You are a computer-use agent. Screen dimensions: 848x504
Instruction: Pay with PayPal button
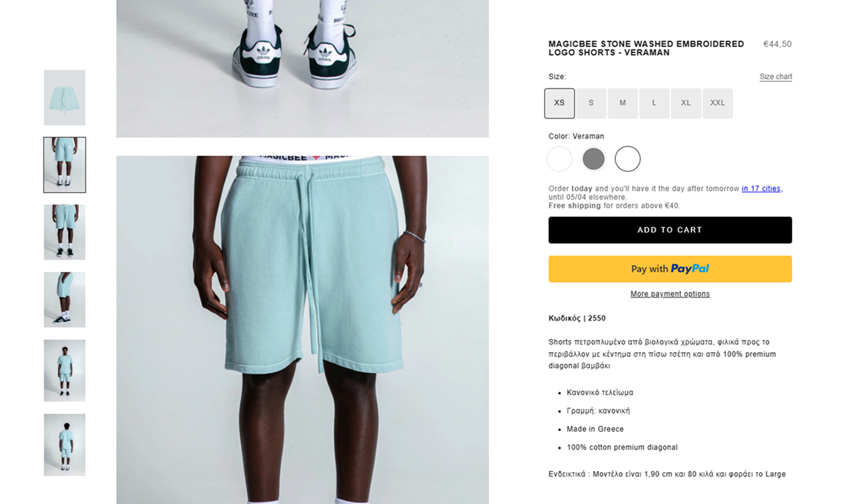point(670,269)
